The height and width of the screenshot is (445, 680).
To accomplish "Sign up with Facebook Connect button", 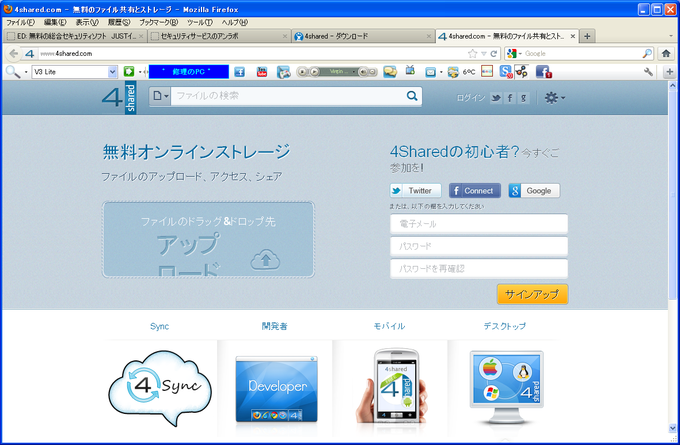I will 475,190.
